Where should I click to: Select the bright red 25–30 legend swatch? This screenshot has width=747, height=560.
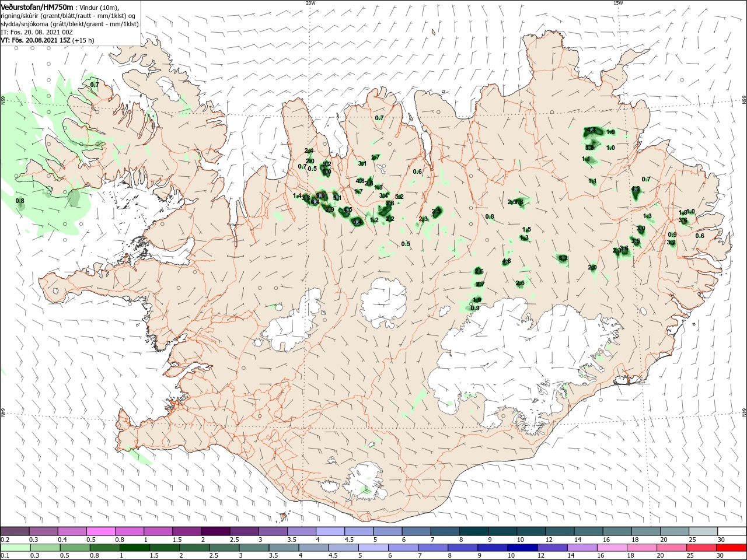732,548
